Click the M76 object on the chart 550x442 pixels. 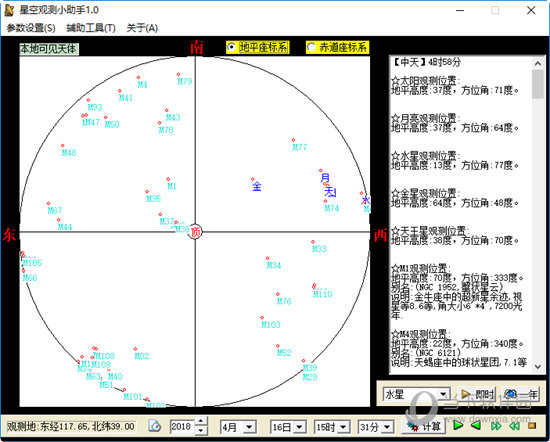tap(284, 301)
